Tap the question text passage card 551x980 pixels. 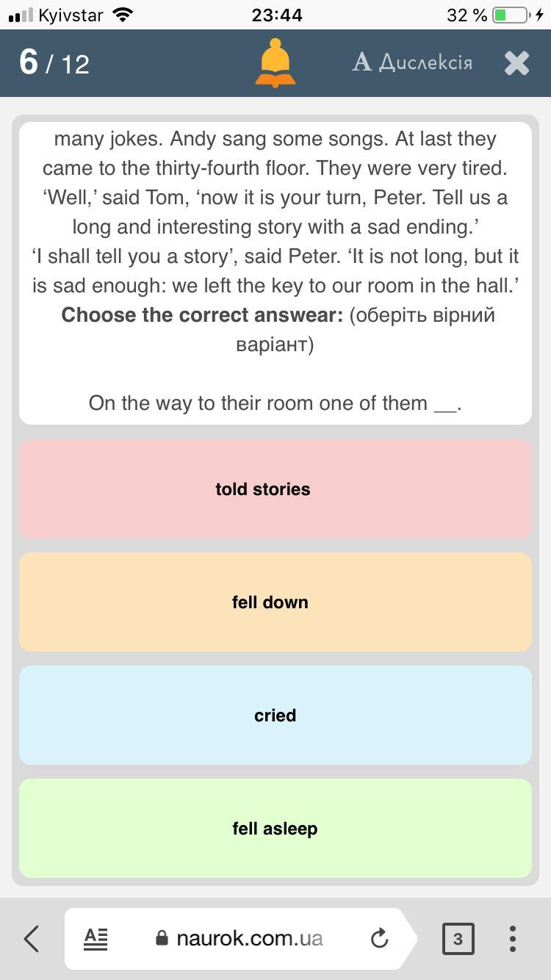(275, 273)
